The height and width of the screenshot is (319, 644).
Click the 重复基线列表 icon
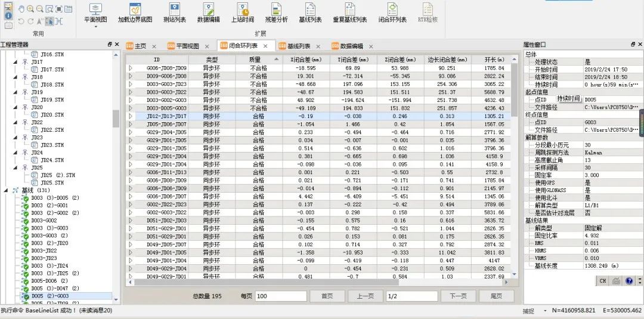pos(350,11)
